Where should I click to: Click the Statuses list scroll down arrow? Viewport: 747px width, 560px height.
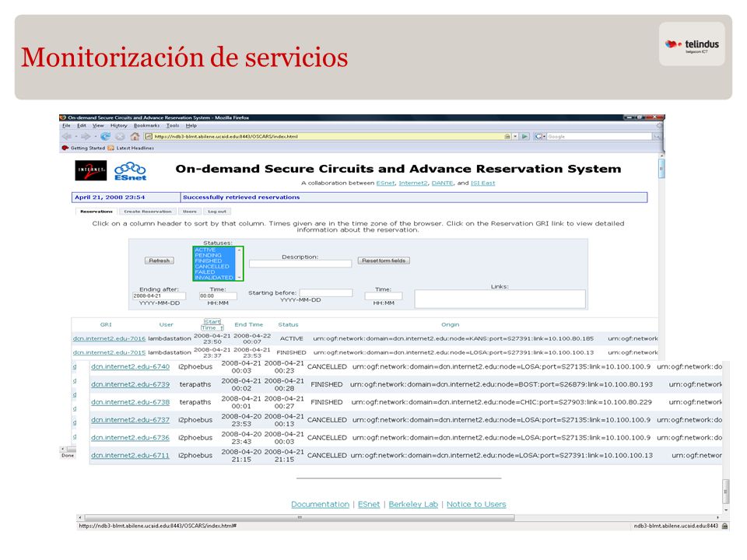point(239,278)
